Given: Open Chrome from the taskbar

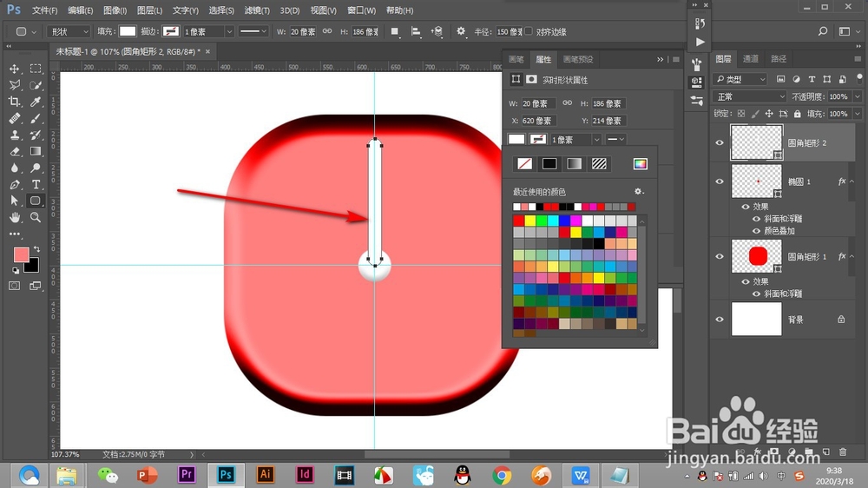Looking at the screenshot, I should 502,475.
